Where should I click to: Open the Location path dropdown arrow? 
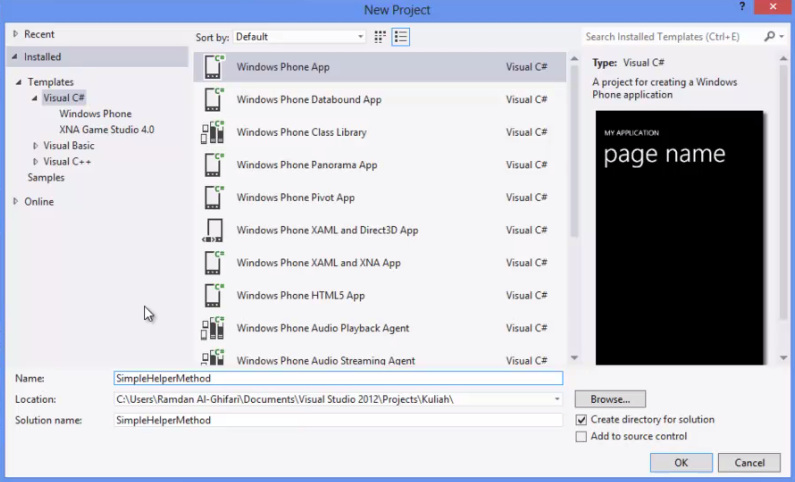(557, 399)
